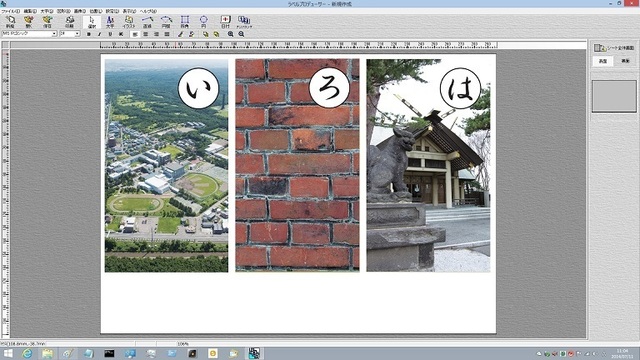Select the gray sheet preview thumbnail
This screenshot has width=640, height=360.
pos(614,96)
